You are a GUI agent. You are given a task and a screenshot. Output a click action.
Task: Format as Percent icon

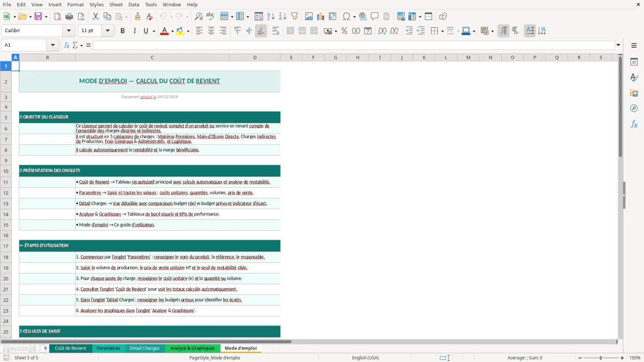(345, 31)
